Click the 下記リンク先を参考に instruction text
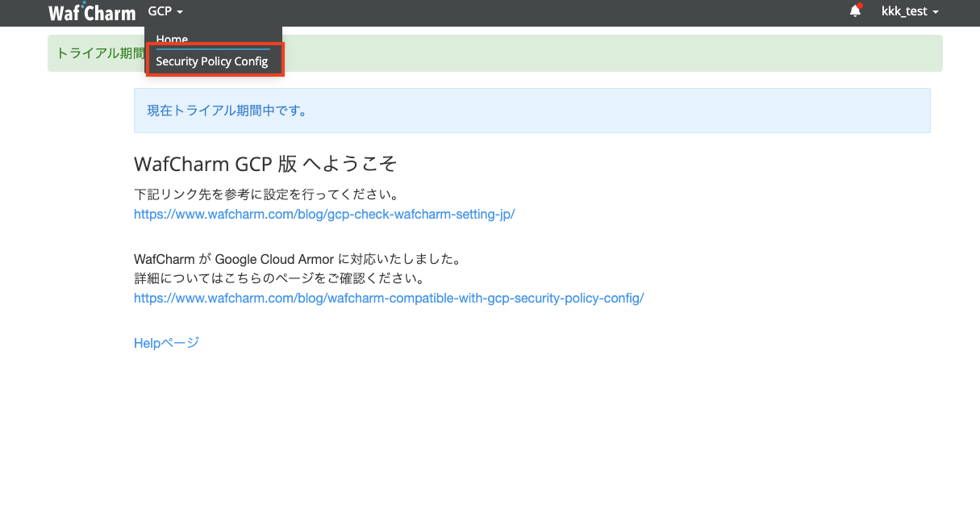The image size is (980, 518). (268, 195)
